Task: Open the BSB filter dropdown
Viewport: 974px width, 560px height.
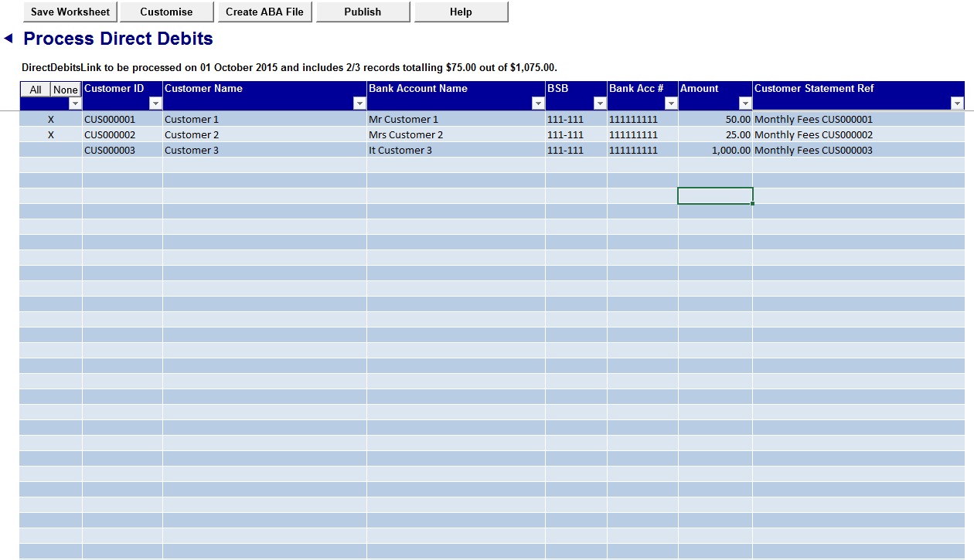Action: (x=601, y=103)
